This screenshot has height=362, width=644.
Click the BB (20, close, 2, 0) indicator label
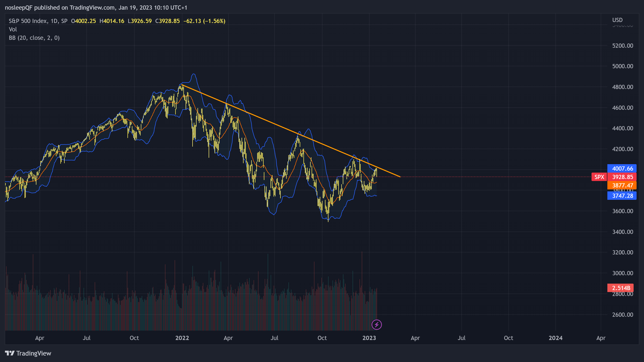[34, 38]
